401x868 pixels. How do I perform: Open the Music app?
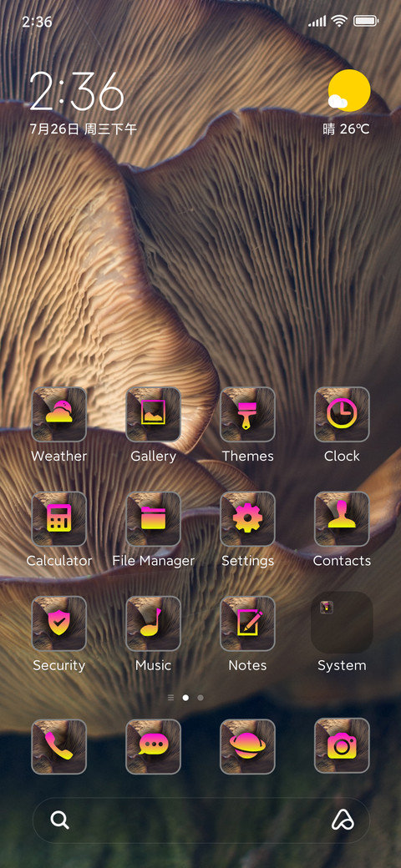154,623
